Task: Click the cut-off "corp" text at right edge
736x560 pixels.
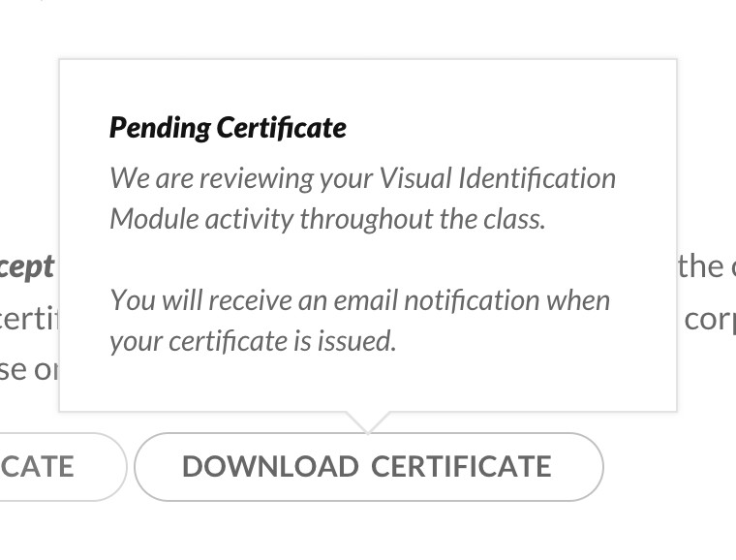Action: [709, 320]
